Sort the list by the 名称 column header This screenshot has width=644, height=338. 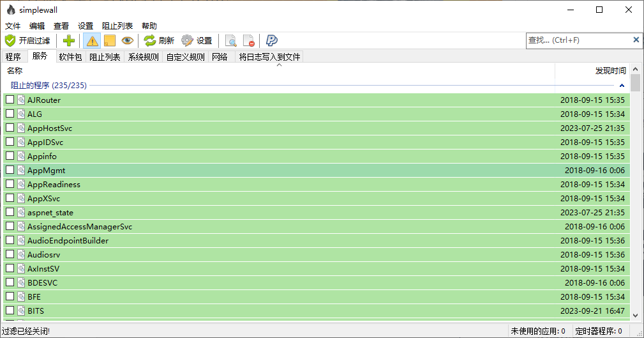15,70
